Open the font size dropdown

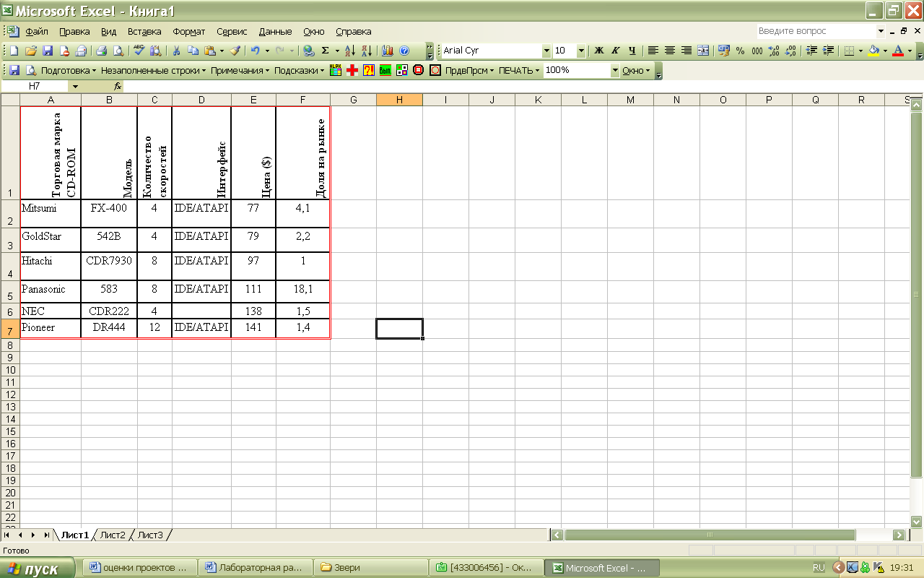tap(581, 51)
